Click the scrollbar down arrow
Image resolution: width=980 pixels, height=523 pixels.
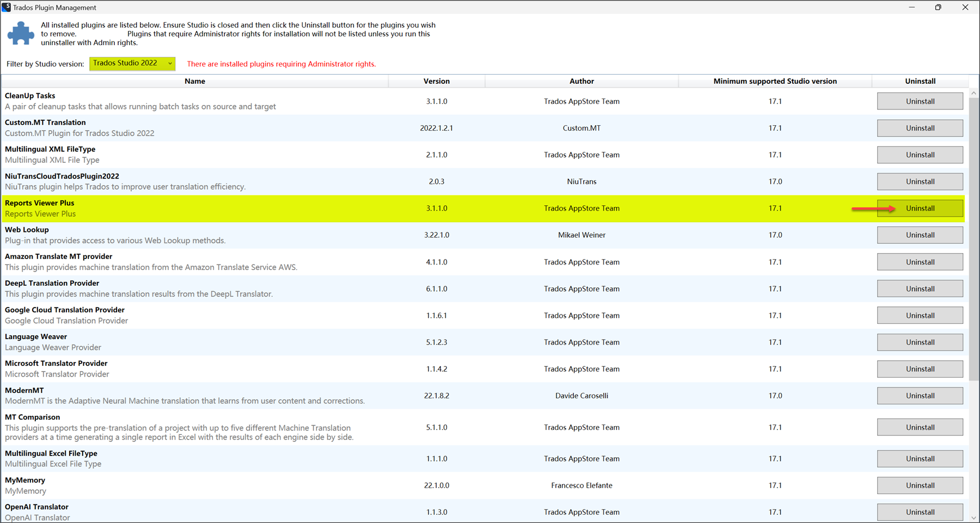[973, 518]
